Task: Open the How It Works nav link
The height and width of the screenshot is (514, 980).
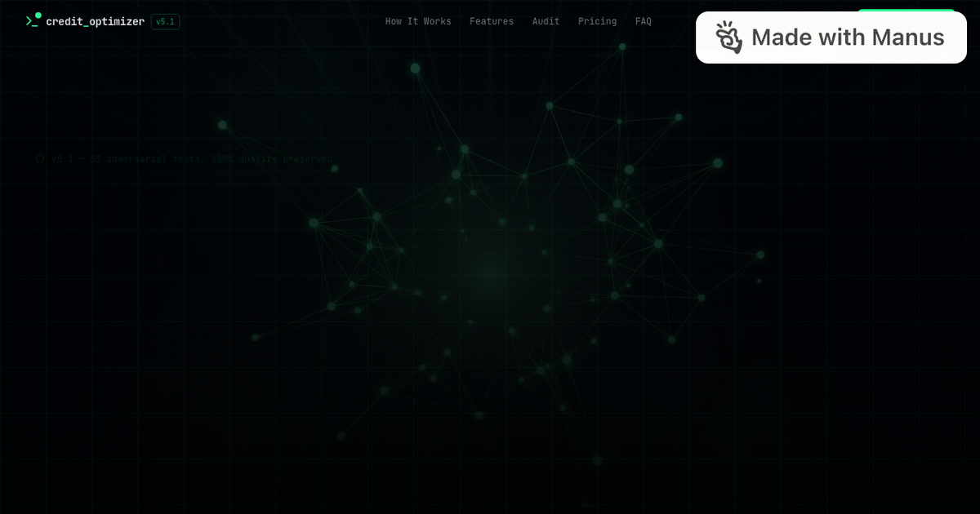Action: pos(418,21)
